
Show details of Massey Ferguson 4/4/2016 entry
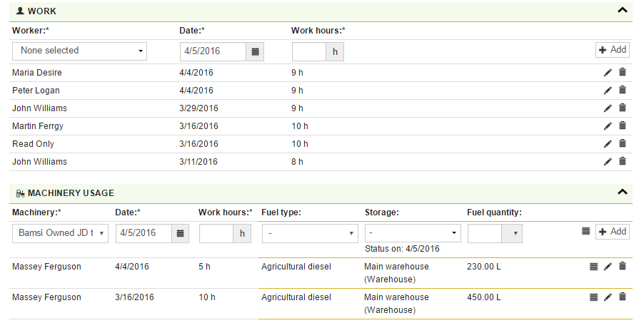tap(593, 267)
